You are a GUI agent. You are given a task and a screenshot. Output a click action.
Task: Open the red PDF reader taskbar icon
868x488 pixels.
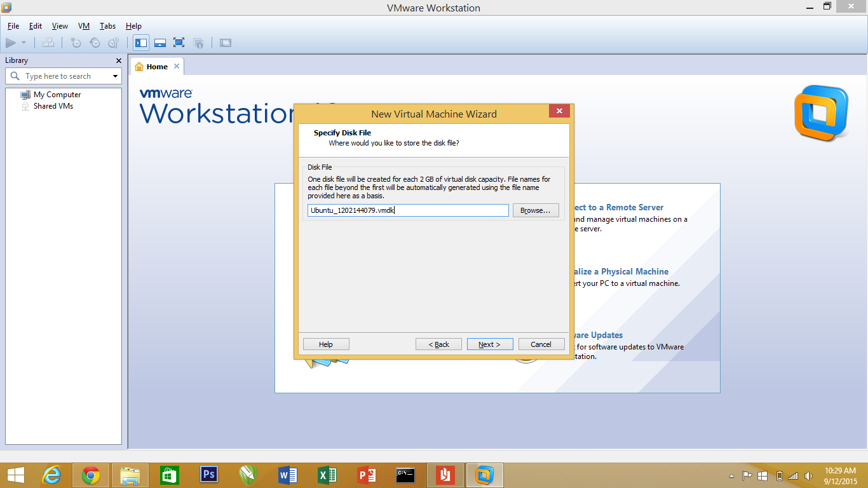click(445, 475)
